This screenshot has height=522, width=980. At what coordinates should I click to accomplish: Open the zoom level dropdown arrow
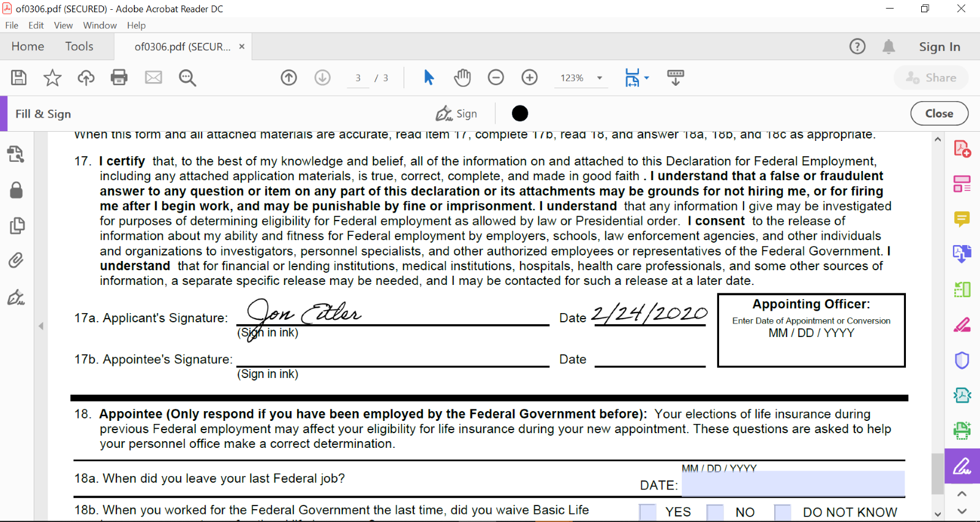(x=600, y=78)
